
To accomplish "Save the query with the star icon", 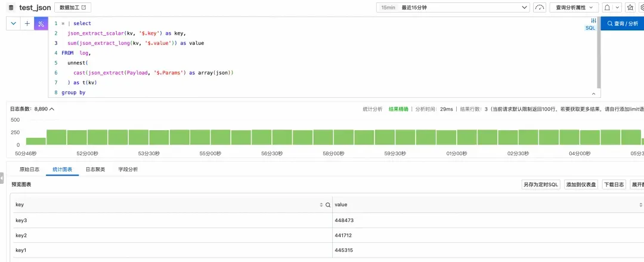I will pyautogui.click(x=630, y=7).
